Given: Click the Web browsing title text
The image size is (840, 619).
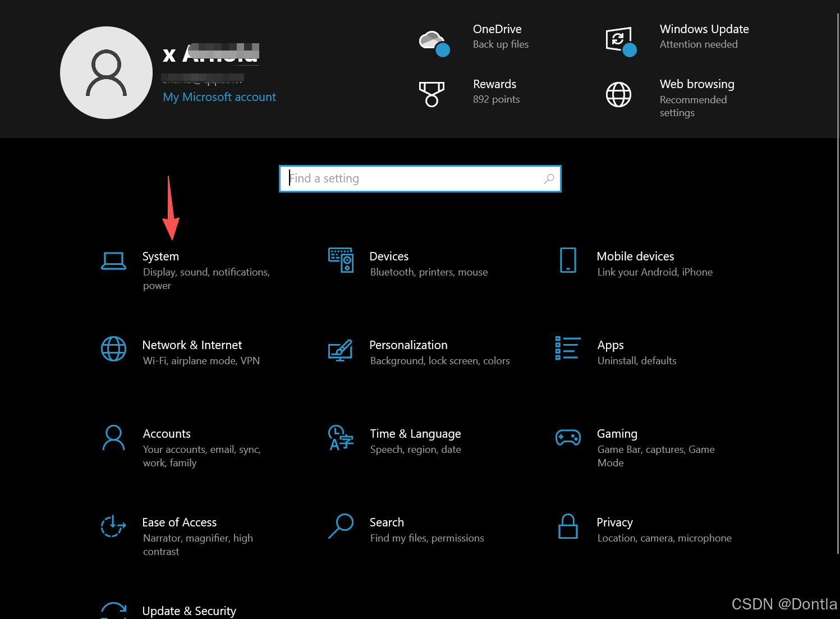Looking at the screenshot, I should pos(697,84).
